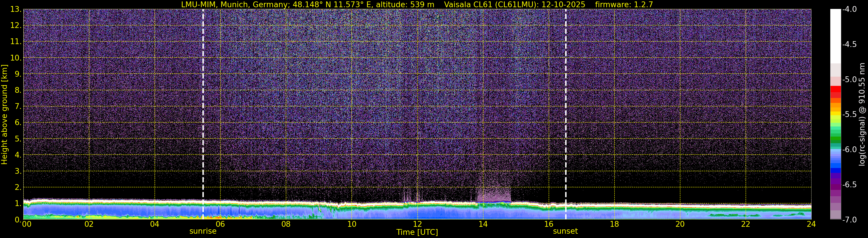This screenshot has width=868, height=238.
Task: Click the "5" height axis tick label
Action: tap(18, 139)
